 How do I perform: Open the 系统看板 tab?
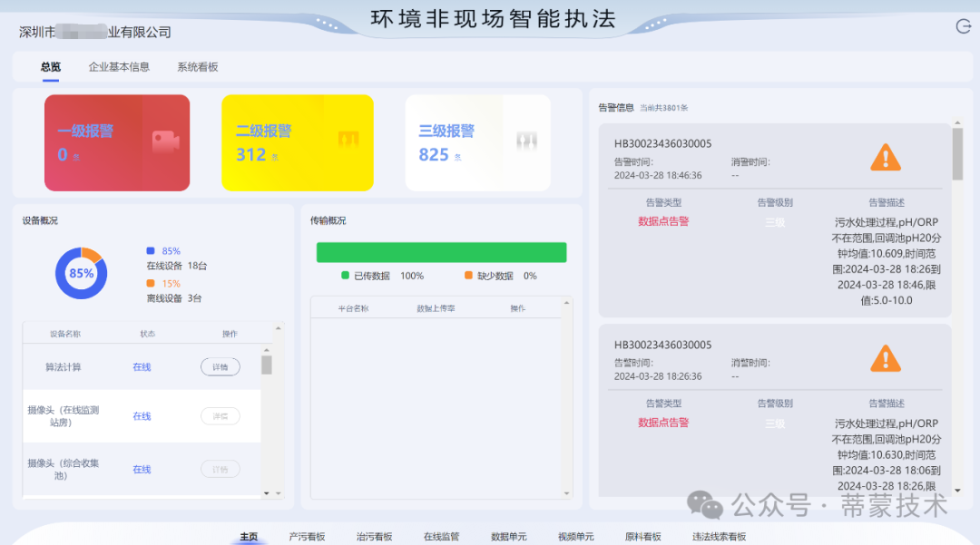(x=196, y=66)
